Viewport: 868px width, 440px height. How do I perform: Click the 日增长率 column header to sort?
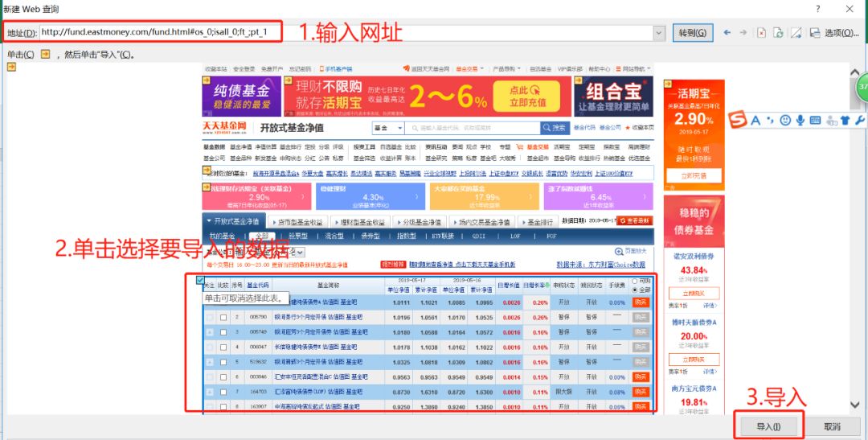coord(536,285)
